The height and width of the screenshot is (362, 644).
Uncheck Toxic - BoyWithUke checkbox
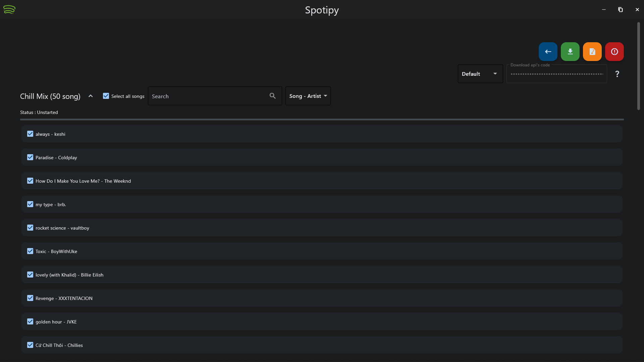coord(30,251)
